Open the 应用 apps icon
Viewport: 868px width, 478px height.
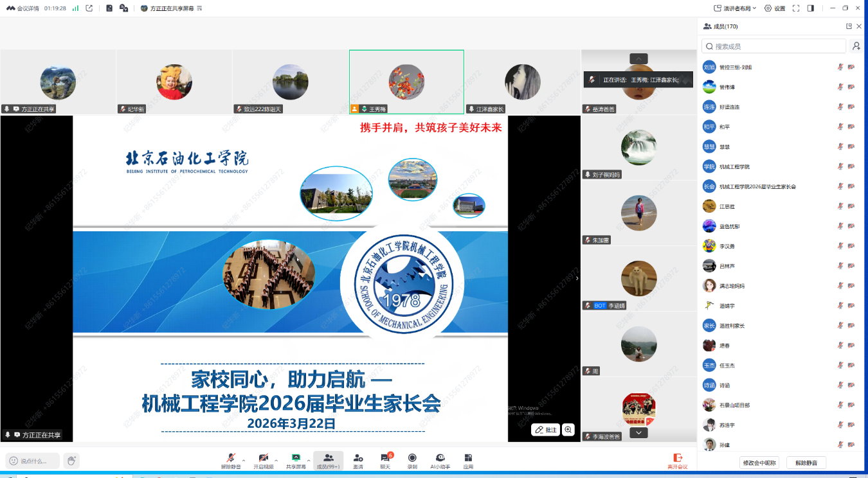(468, 460)
